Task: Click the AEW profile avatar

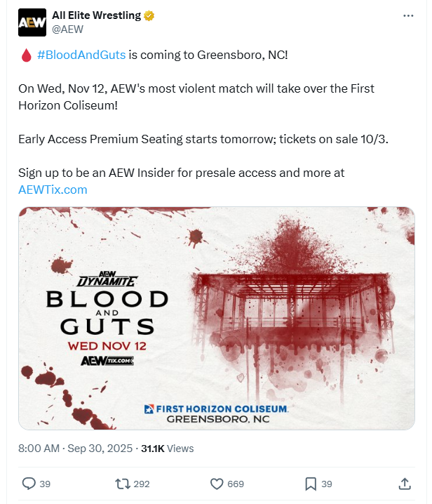Action: [31, 22]
